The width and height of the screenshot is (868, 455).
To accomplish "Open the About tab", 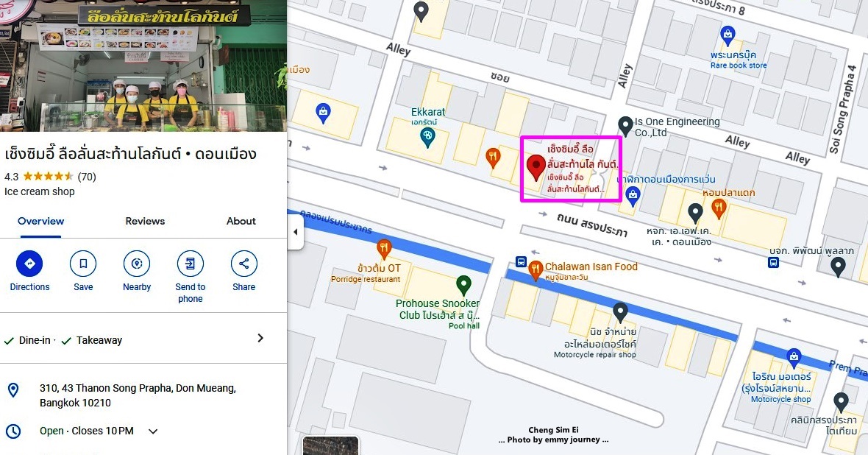I will click(241, 221).
